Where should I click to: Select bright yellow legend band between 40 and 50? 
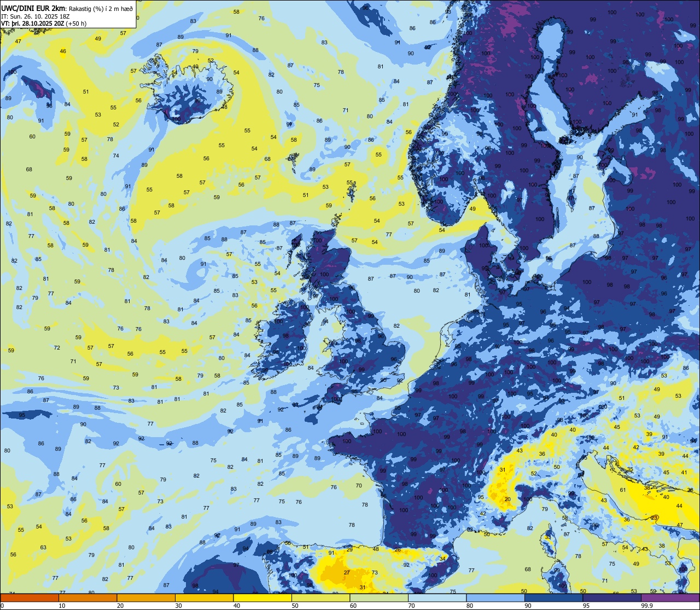coord(262,597)
